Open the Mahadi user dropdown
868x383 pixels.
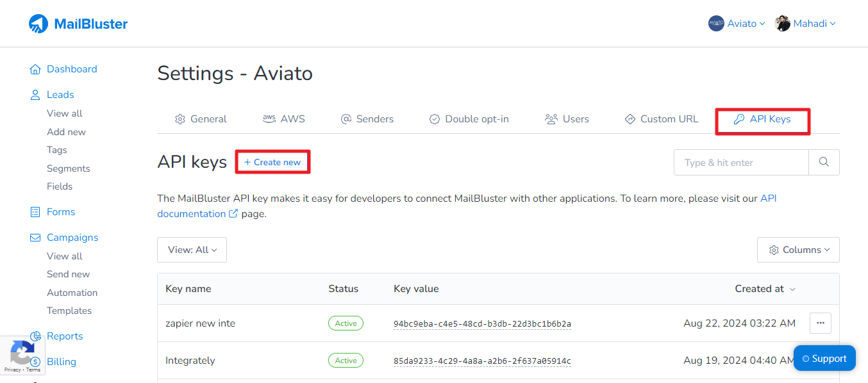(805, 24)
